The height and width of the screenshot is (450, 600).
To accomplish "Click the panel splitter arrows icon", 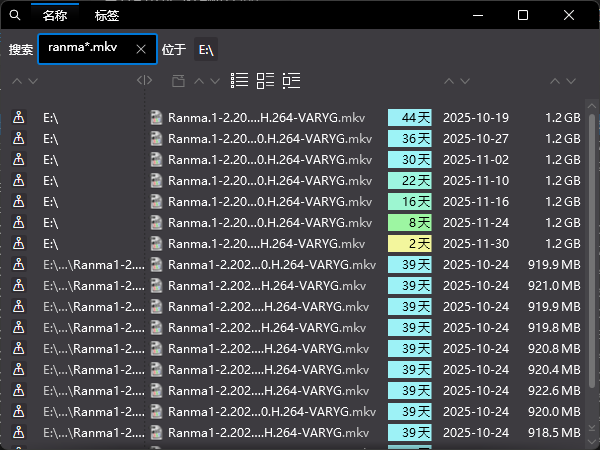I will pyautogui.click(x=145, y=80).
